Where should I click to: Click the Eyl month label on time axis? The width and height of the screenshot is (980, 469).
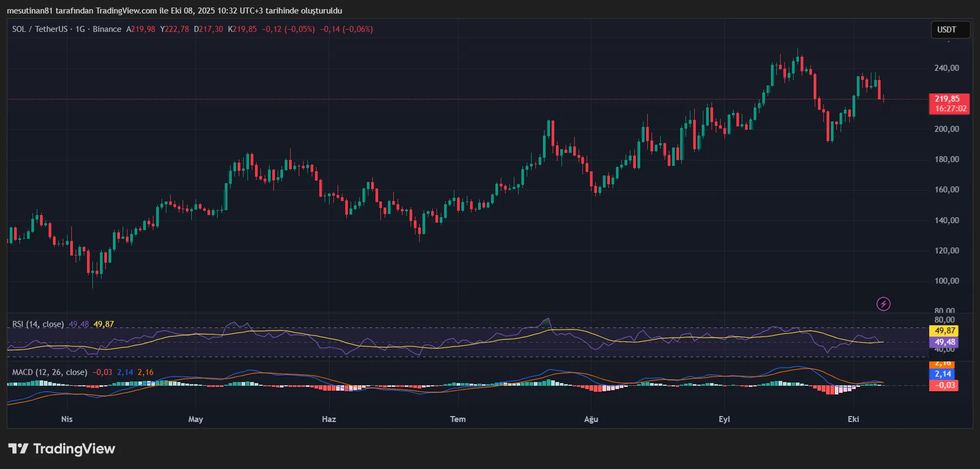click(724, 419)
